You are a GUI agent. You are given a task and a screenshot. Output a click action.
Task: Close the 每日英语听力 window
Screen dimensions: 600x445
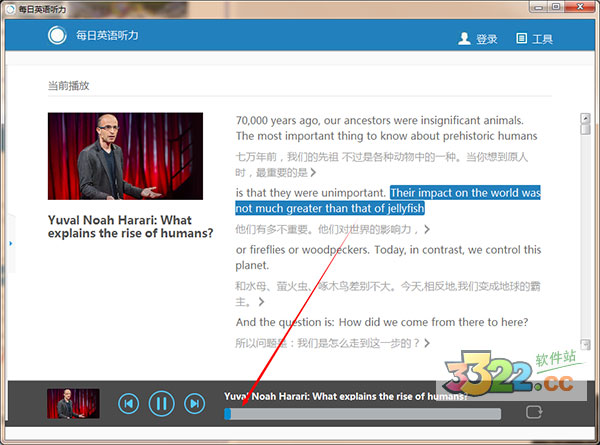coord(580,7)
